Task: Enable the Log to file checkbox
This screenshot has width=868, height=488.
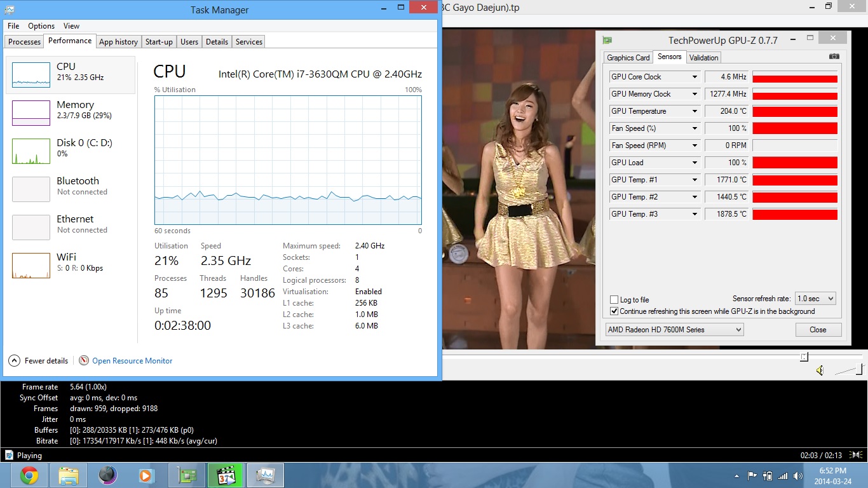Action: click(x=614, y=300)
